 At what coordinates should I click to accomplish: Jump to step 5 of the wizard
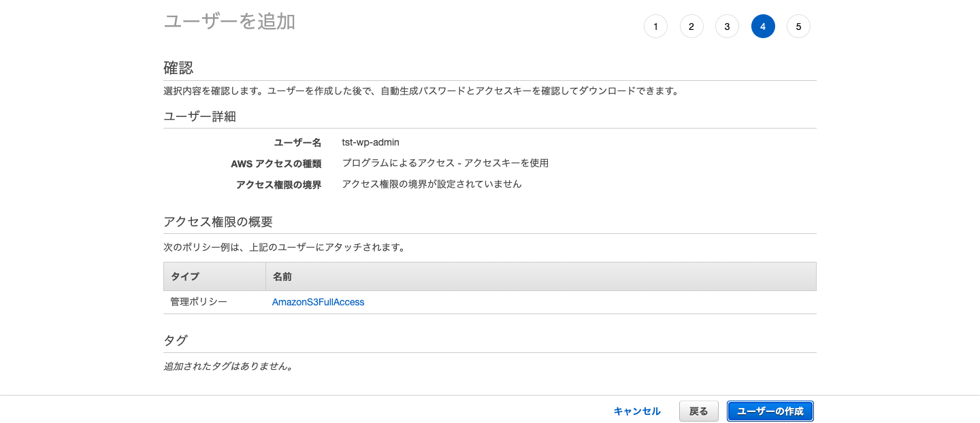798,26
